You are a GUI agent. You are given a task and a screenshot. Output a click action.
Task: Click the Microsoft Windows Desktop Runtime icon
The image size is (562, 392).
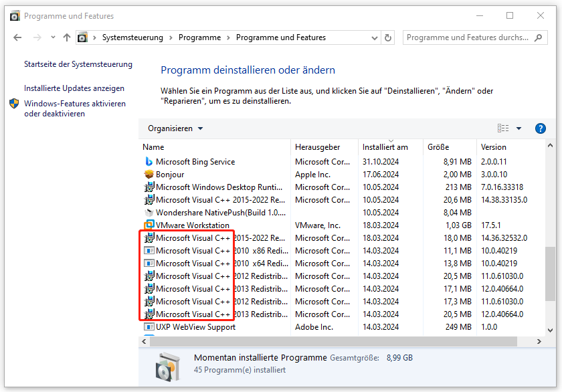(x=149, y=187)
